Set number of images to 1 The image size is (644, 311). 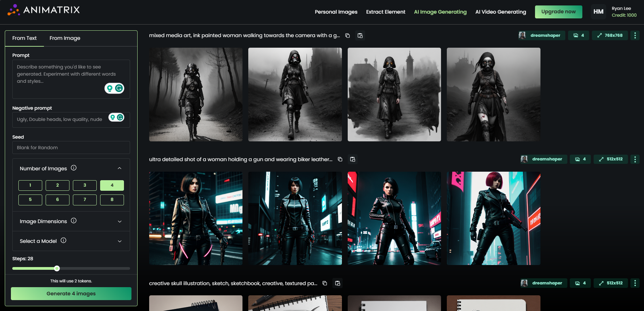[30, 185]
